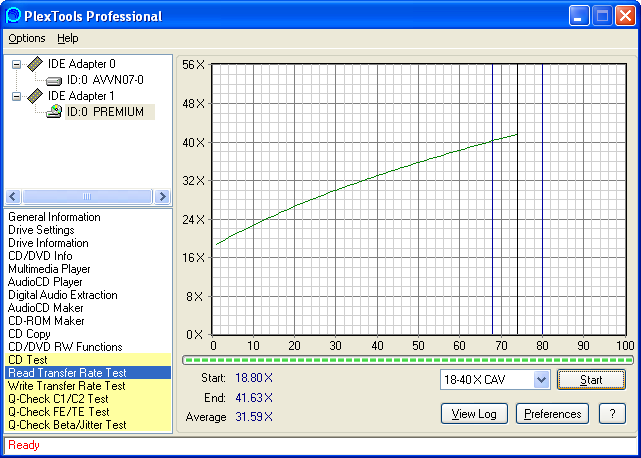Screen dimensions: 641x458
Task: Click the red Ready status text
Action: (x=24, y=445)
